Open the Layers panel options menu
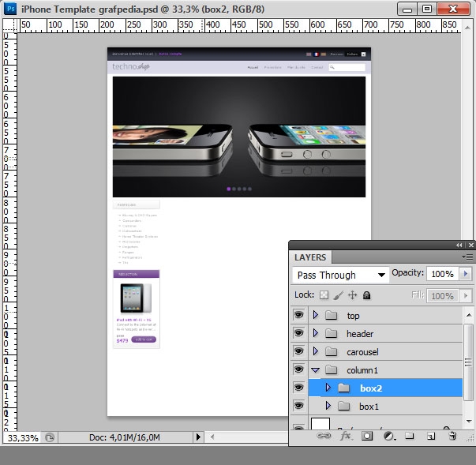Screen dimensions: 476x465 click(x=467, y=257)
